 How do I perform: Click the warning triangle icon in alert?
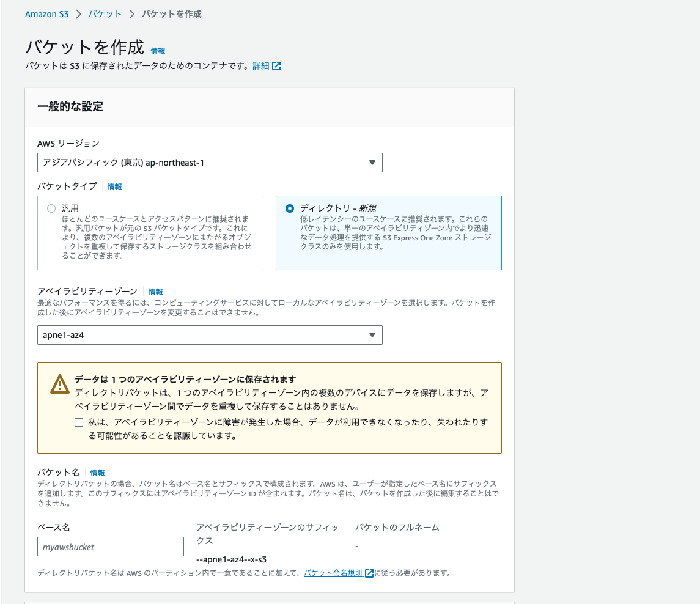click(x=60, y=385)
